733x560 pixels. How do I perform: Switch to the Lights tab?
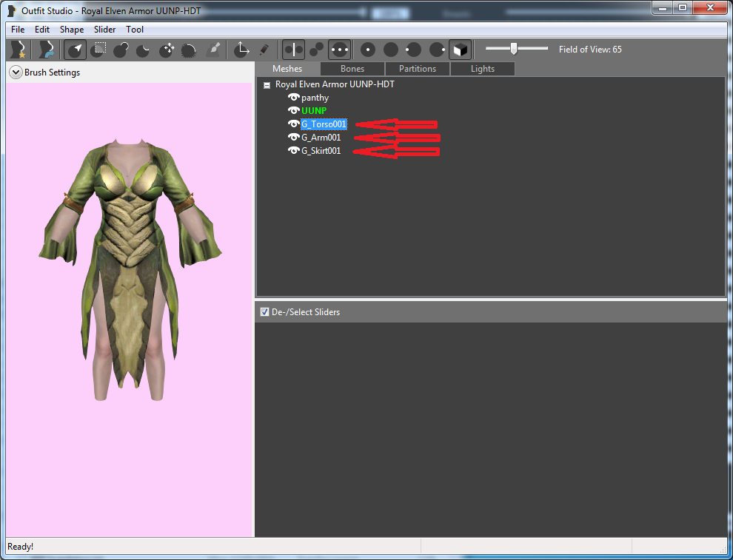[x=483, y=69]
